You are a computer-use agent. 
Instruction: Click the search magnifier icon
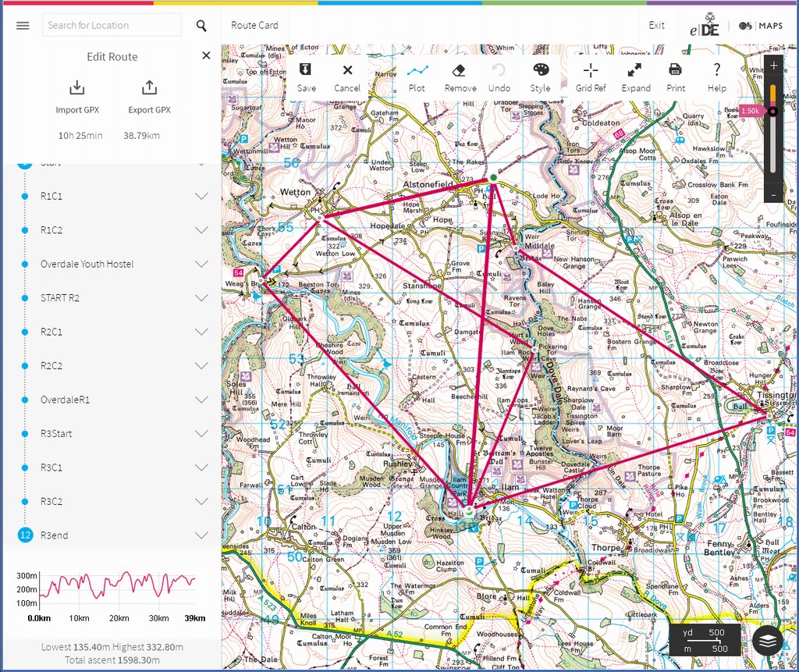pyautogui.click(x=201, y=26)
